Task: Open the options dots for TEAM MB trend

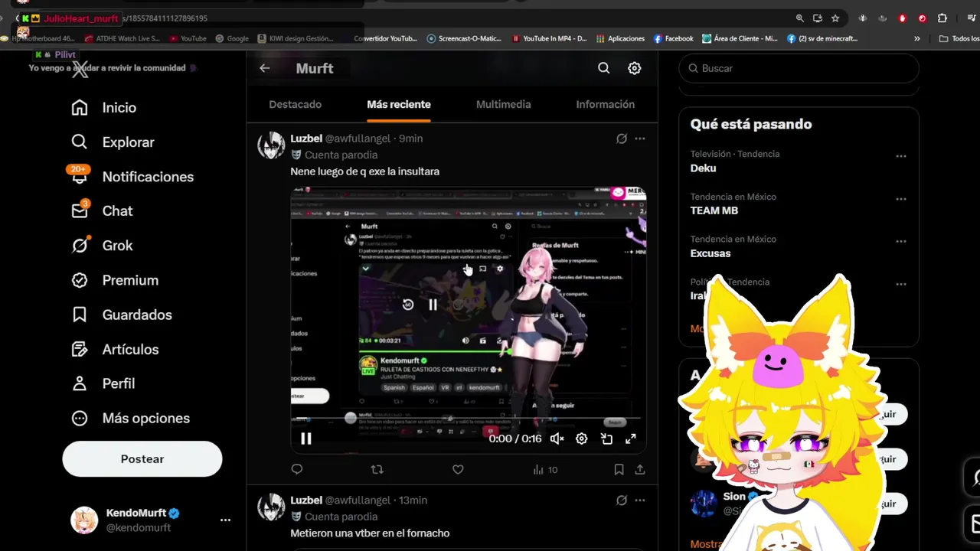Action: click(x=901, y=199)
